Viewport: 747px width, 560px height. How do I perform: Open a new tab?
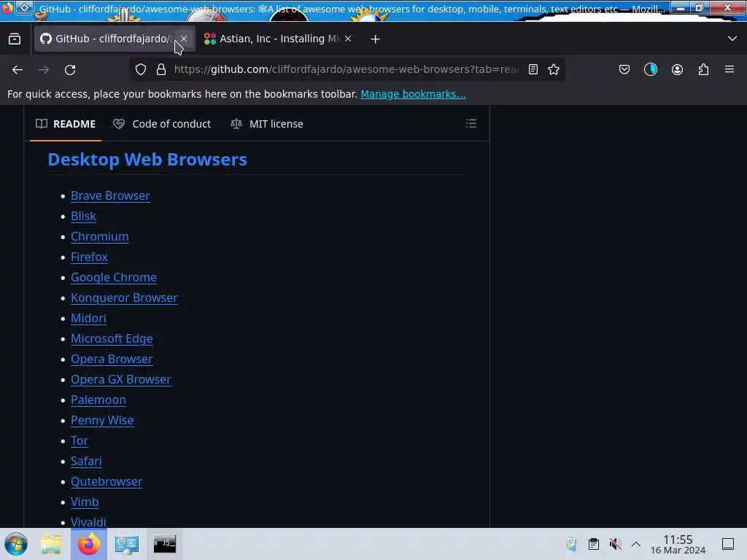coord(376,39)
